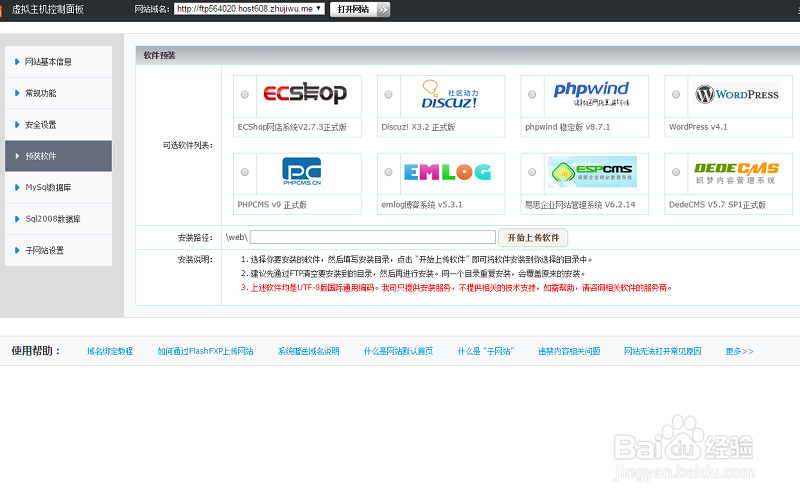Click the arrow bullet next to 网站基本信息
This screenshot has width=800, height=500.
pos(17,62)
